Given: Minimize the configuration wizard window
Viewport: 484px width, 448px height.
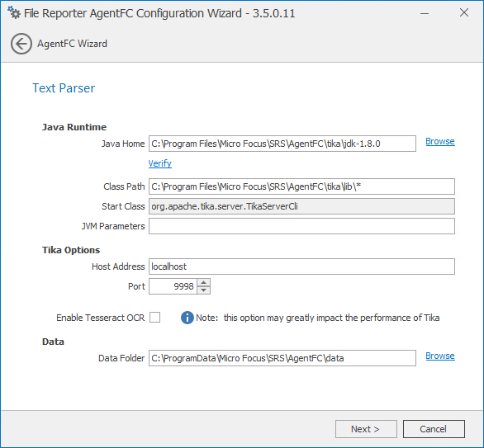Looking at the screenshot, I should coord(425,13).
